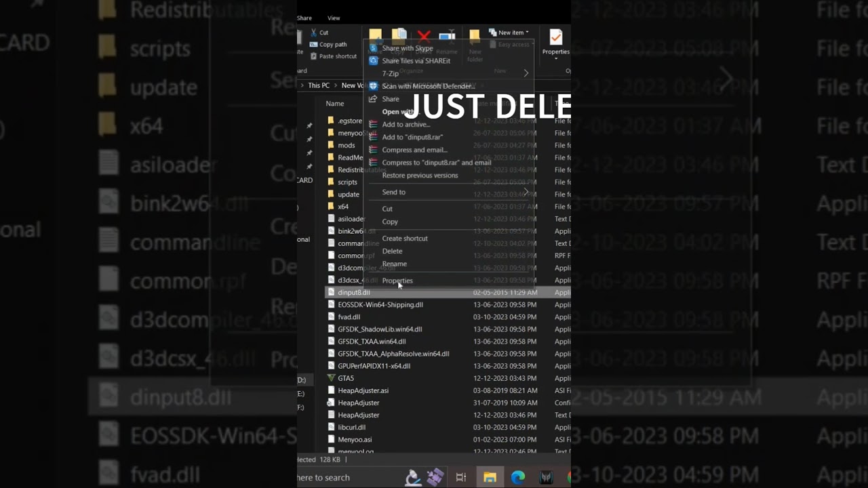Click the Cut scissors button in the ribbon
Viewport: 868px width, 488px height.
tap(319, 33)
